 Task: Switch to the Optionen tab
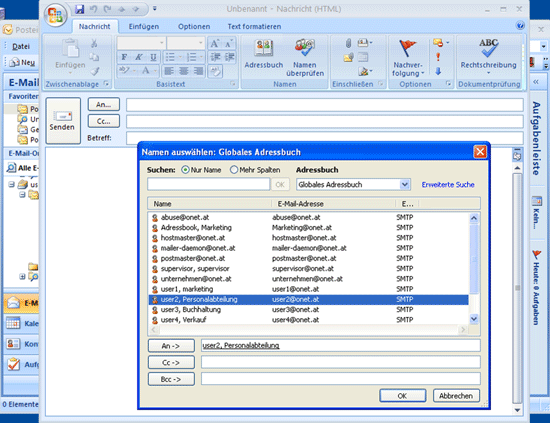click(x=194, y=26)
